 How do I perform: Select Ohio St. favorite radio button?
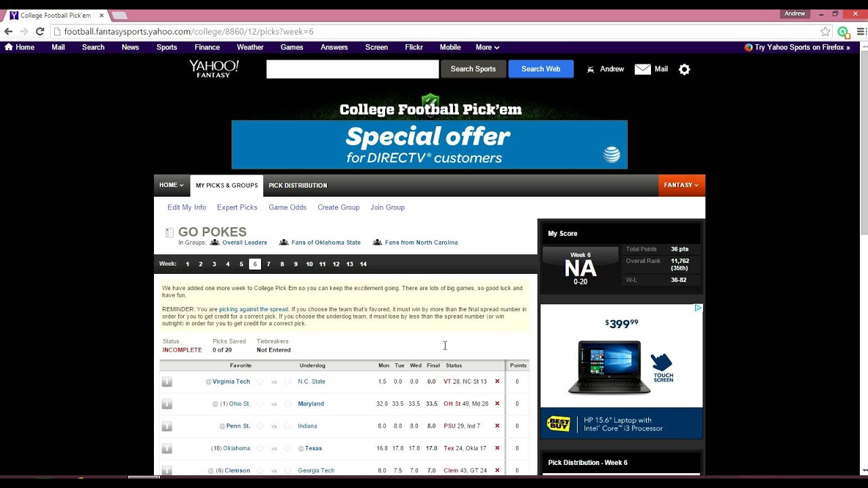260,404
